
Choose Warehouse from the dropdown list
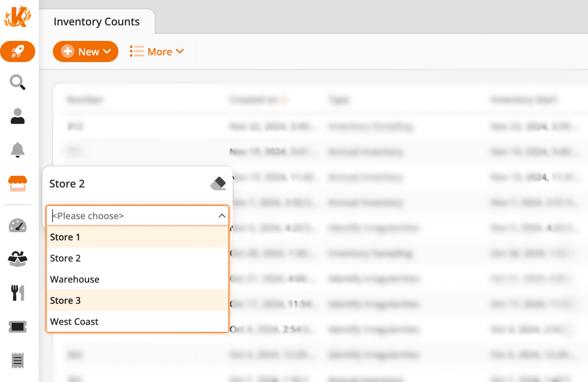(75, 279)
